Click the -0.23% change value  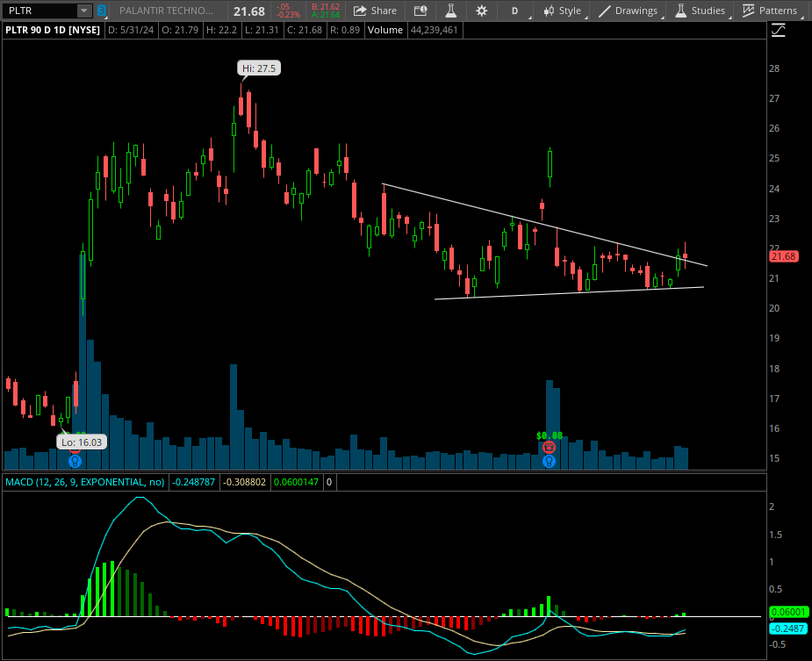click(289, 15)
